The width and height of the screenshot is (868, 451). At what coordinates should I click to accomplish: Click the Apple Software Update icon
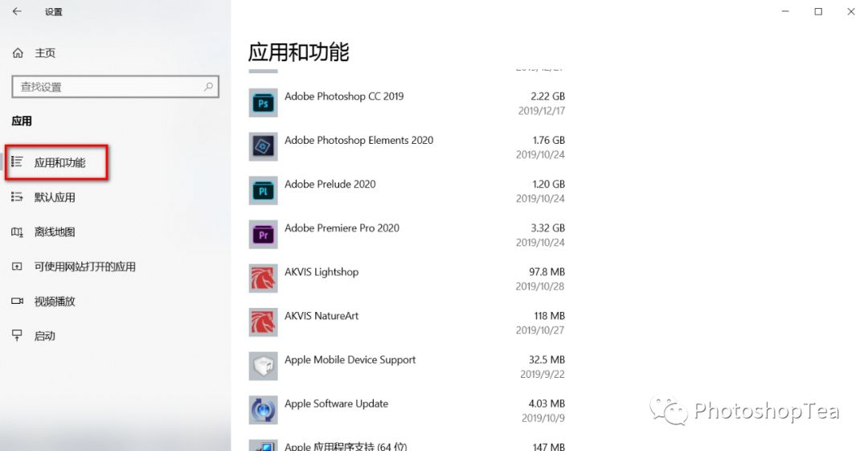(x=263, y=410)
